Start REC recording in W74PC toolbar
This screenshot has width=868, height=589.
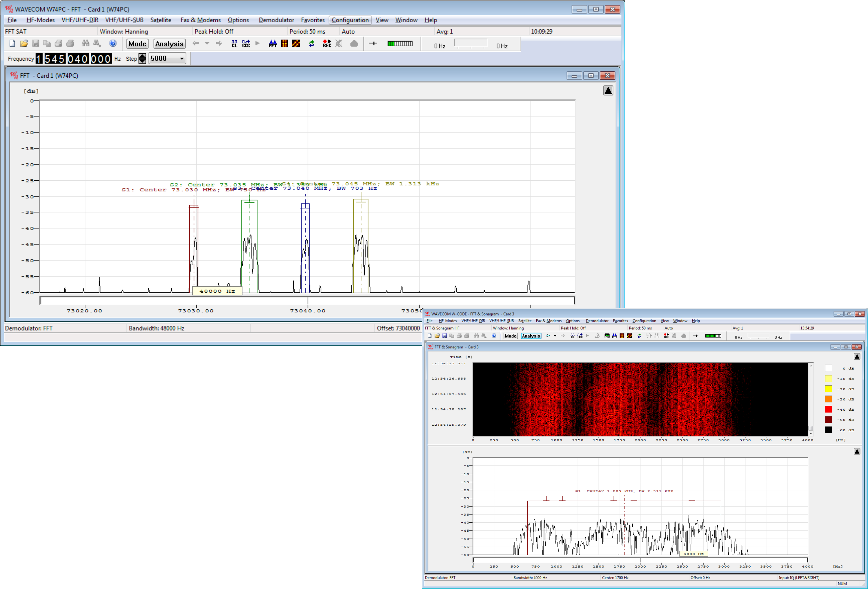click(x=327, y=44)
